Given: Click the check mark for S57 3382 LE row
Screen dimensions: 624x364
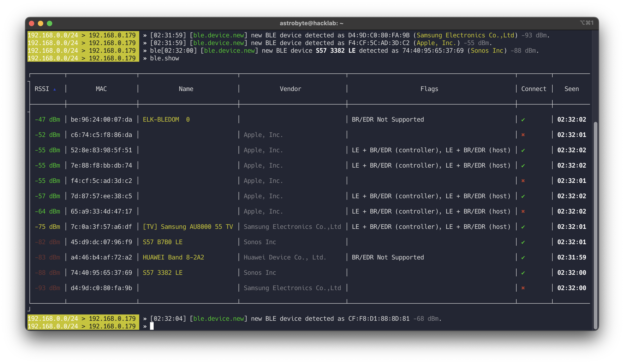Looking at the screenshot, I should [523, 273].
